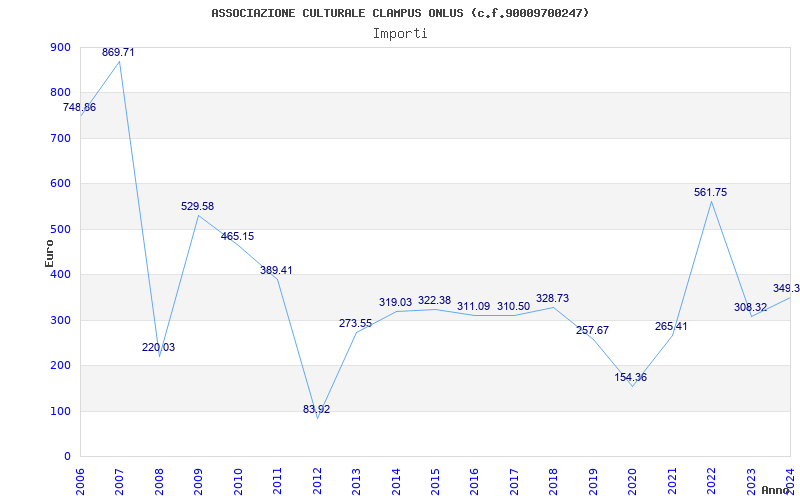Select year 2007 on the x-axis

coord(119,481)
